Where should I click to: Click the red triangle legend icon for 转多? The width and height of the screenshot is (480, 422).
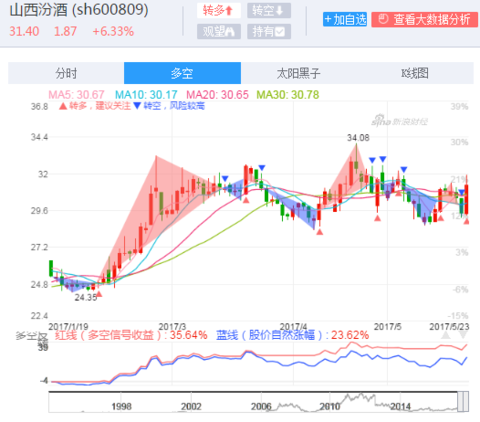click(x=63, y=106)
